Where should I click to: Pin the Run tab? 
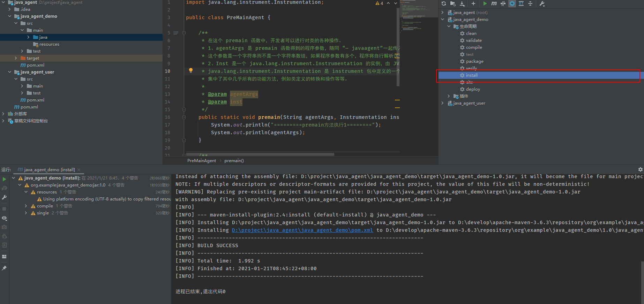pos(4,268)
